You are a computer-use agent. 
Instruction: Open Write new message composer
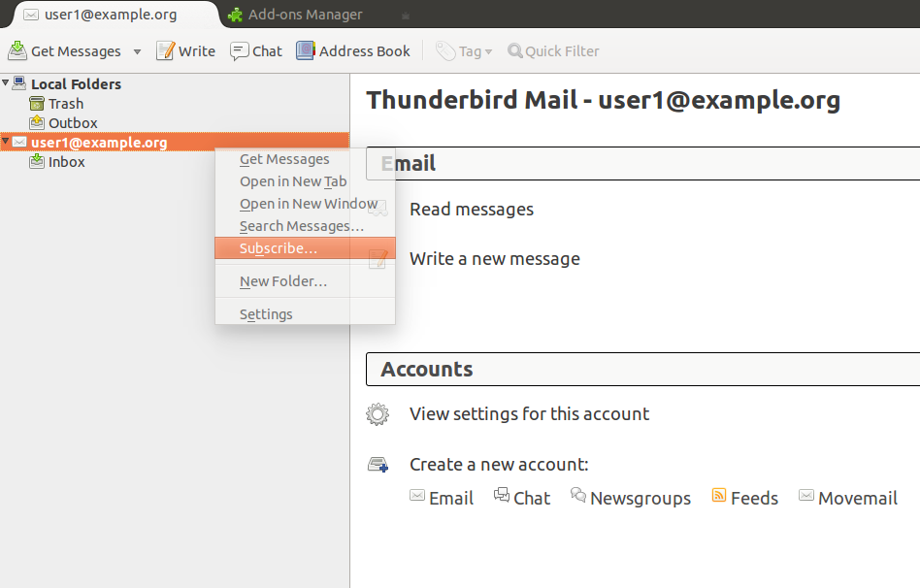tap(186, 50)
